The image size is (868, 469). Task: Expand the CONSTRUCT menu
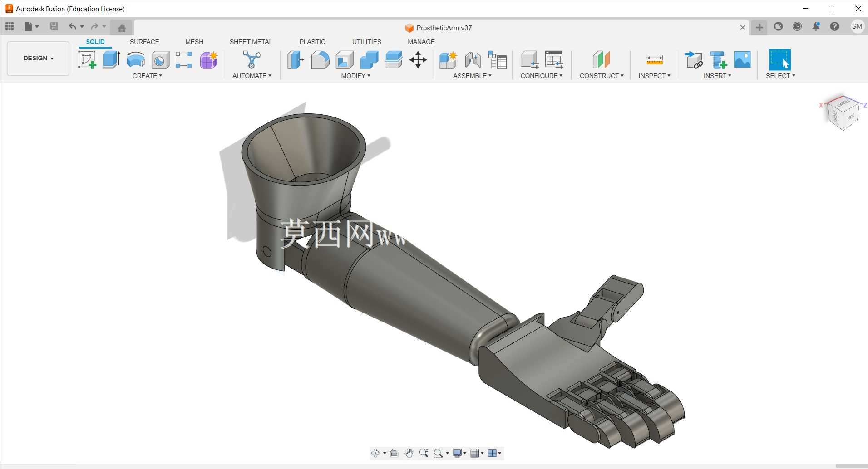[602, 76]
